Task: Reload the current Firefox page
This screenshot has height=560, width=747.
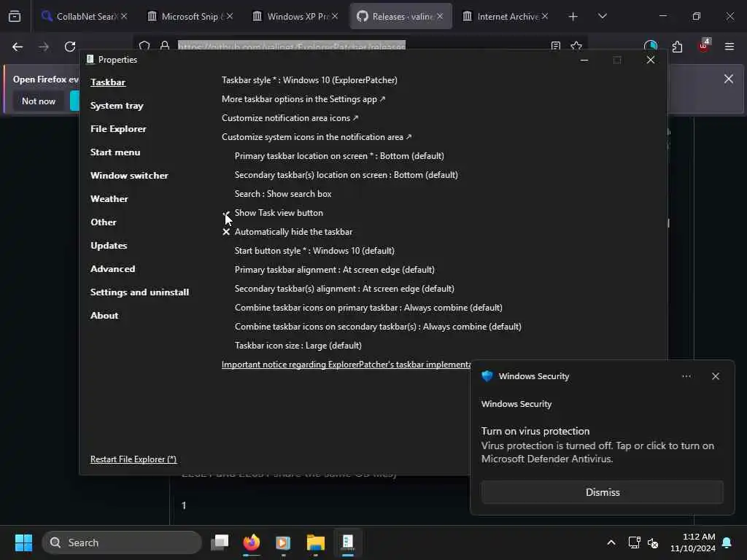Action: tap(70, 47)
